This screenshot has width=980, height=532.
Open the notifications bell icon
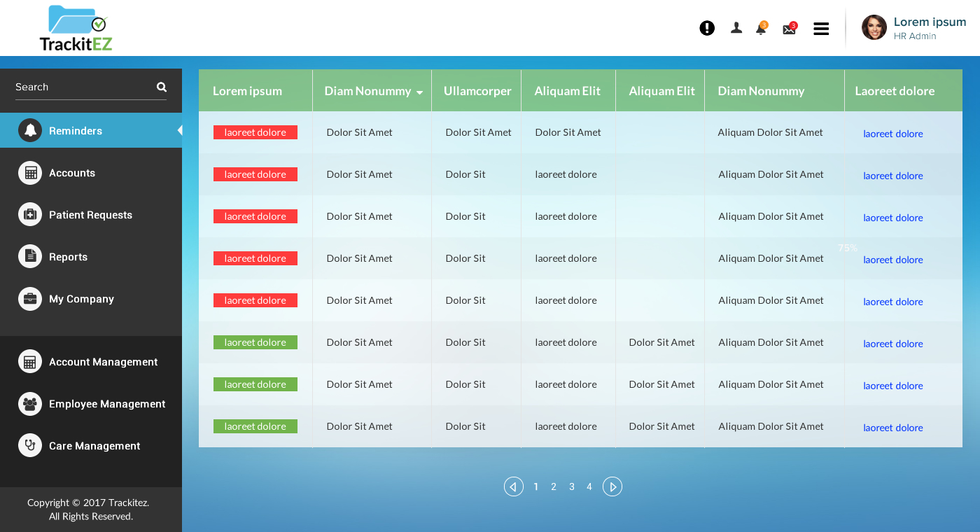[x=761, y=29]
